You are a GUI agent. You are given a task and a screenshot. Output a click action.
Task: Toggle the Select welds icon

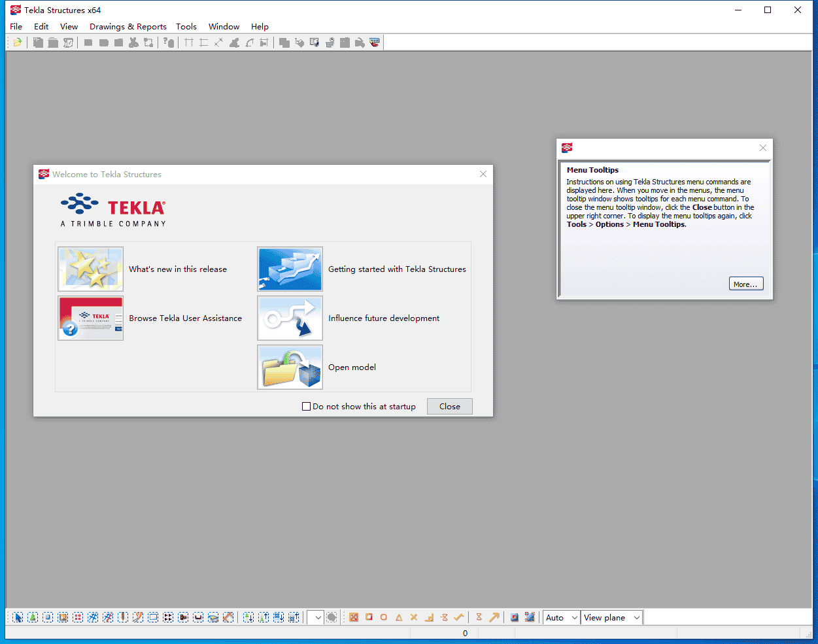[x=123, y=617]
